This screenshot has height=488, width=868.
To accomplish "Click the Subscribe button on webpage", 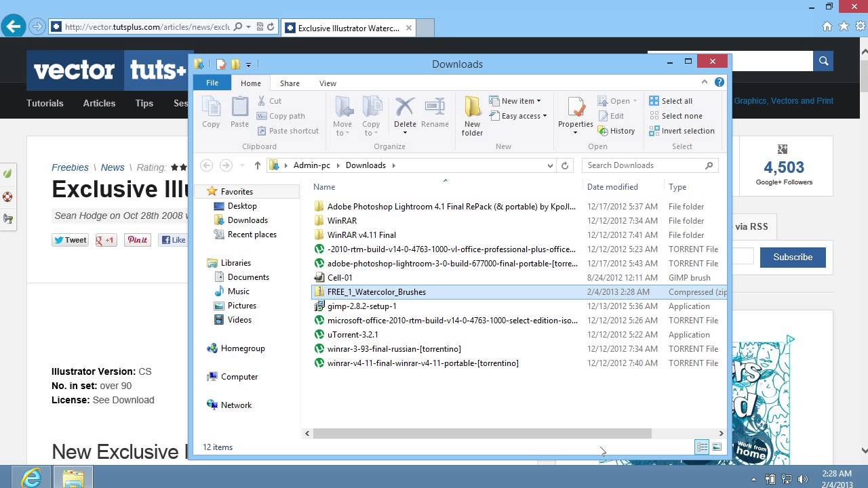I will pos(793,257).
